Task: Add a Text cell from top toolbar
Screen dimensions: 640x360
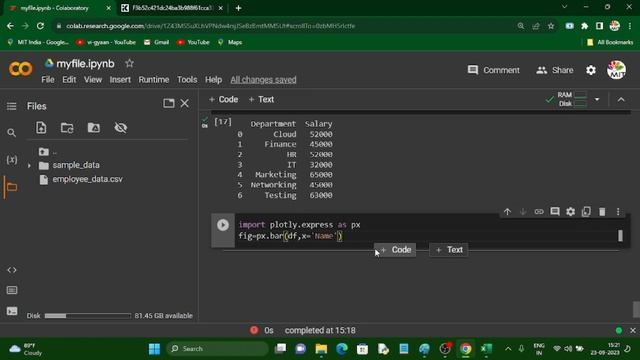Action: click(261, 100)
